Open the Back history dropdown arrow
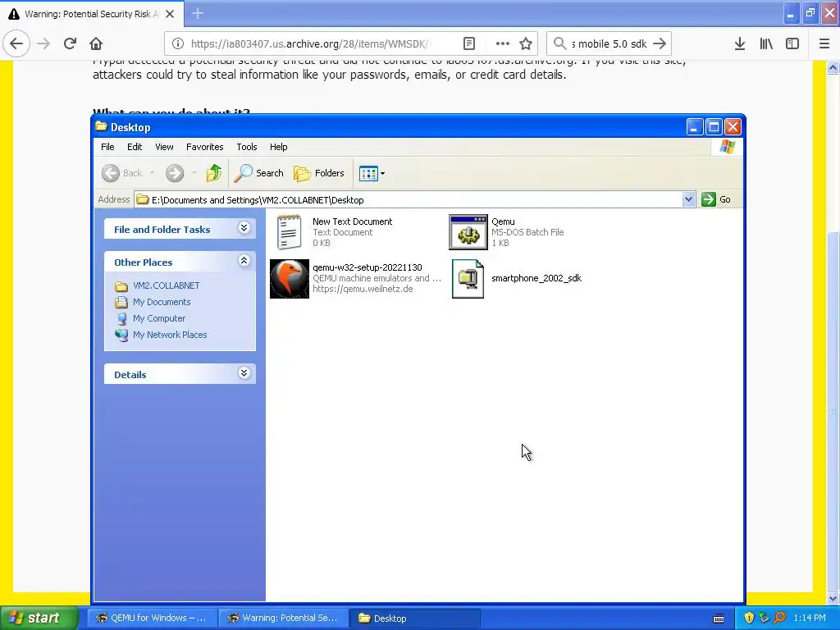Viewport: 840px width, 630px height. (x=152, y=173)
